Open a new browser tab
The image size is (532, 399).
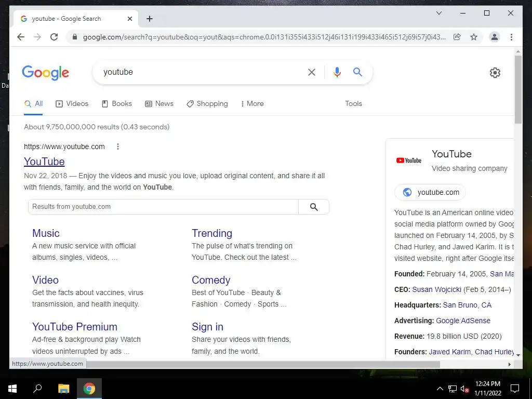[150, 19]
